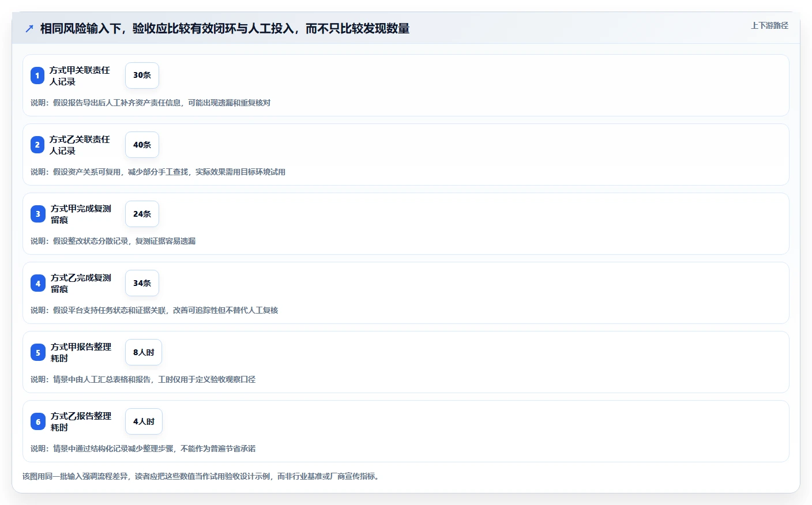Viewport: 812px width, 505px height.
Task: Select the label 方式乙关联责任人记录
Action: pos(80,145)
